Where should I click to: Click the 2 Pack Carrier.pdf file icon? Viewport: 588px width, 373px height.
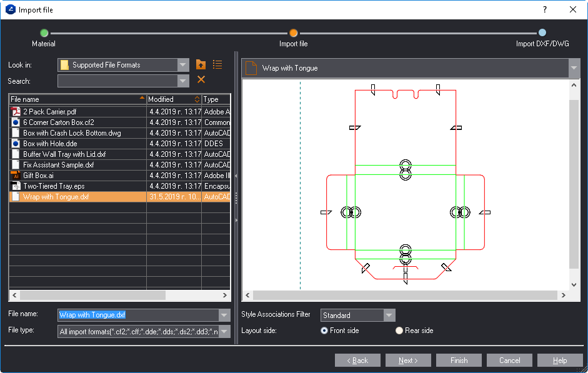pos(16,112)
